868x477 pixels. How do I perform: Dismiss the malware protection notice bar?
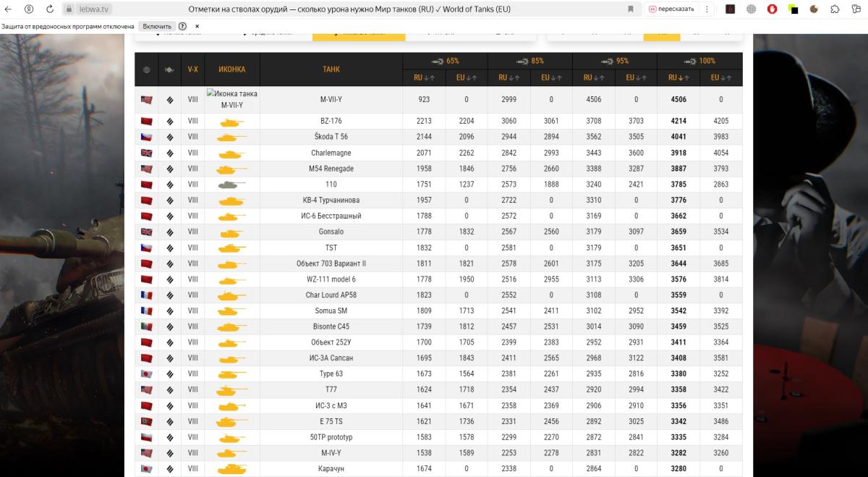click(197, 26)
